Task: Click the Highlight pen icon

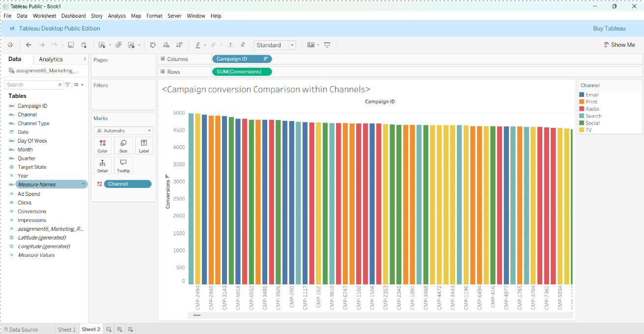Action: click(x=197, y=45)
